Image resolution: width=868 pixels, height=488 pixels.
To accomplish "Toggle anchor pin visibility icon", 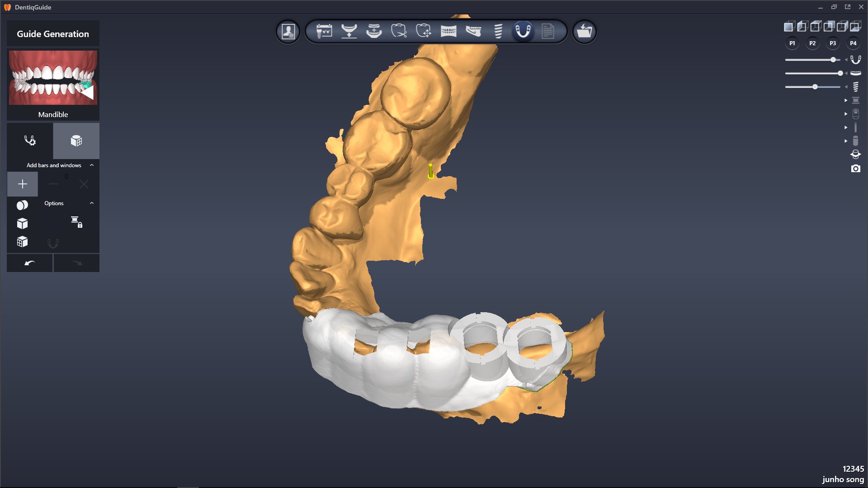I will (x=855, y=127).
